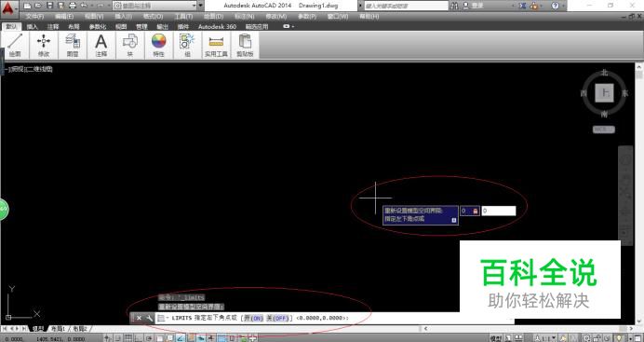Image resolution: width=644 pixels, height=342 pixels.
Task: Click the search keyword input field in title bar
Action: pos(406,6)
